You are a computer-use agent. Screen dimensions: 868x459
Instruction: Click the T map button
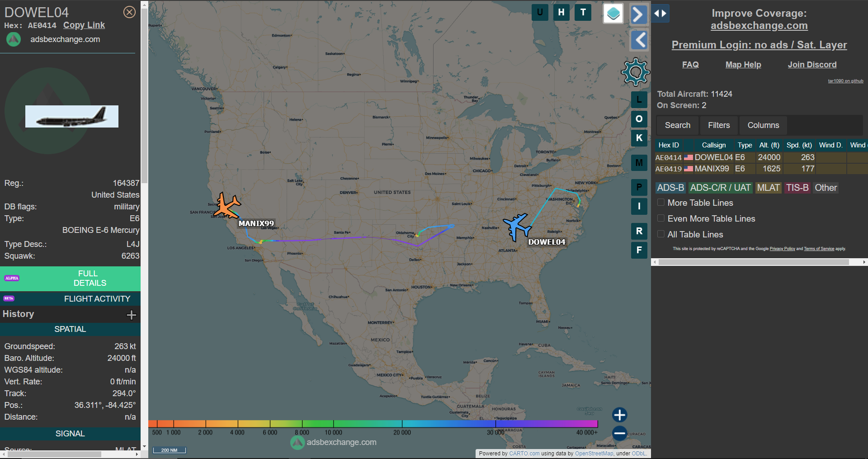(x=583, y=12)
